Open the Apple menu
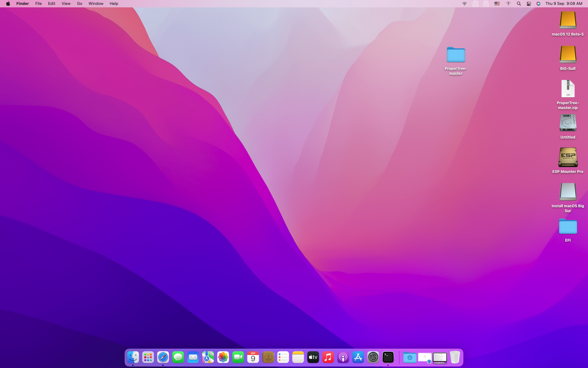The width and height of the screenshot is (588, 368). pos(8,4)
